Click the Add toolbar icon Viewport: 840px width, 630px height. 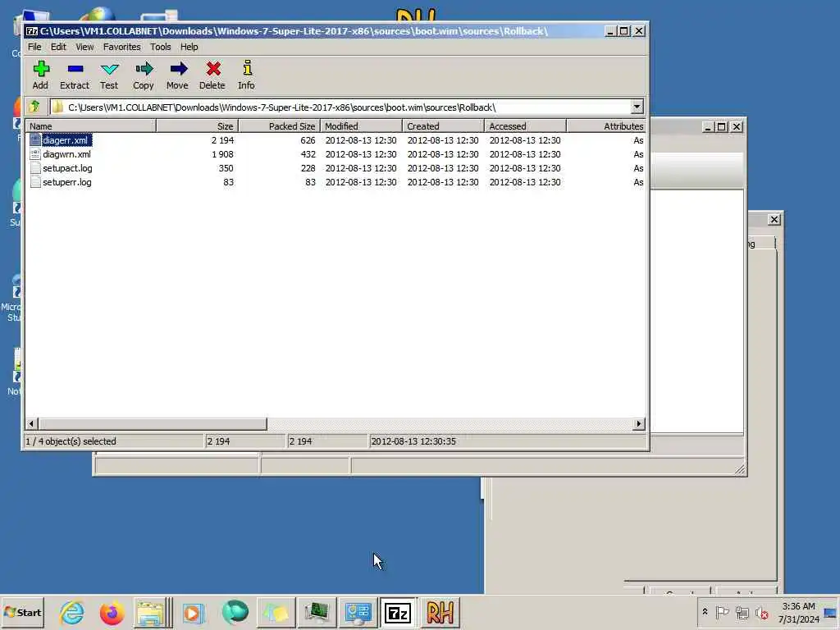pyautogui.click(x=41, y=69)
